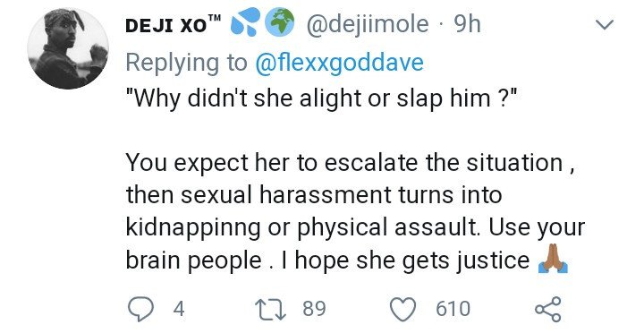The height and width of the screenshot is (333, 644).
Task: View the 4 replies count
Action: click(178, 309)
